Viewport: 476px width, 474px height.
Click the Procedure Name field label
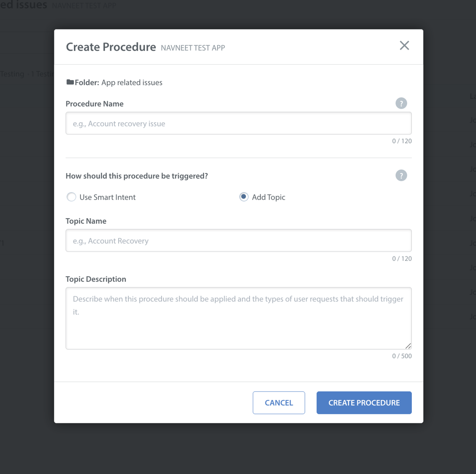coord(94,104)
